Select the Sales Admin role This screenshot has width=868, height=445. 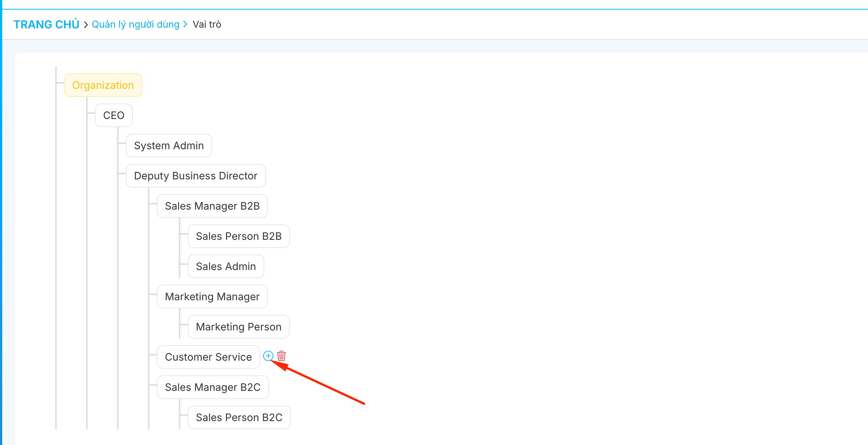[226, 266]
